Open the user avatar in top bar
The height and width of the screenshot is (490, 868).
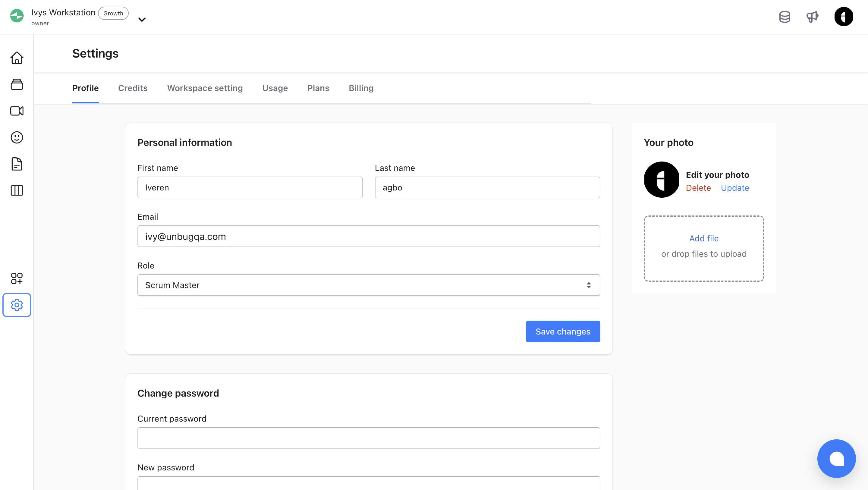(x=843, y=17)
